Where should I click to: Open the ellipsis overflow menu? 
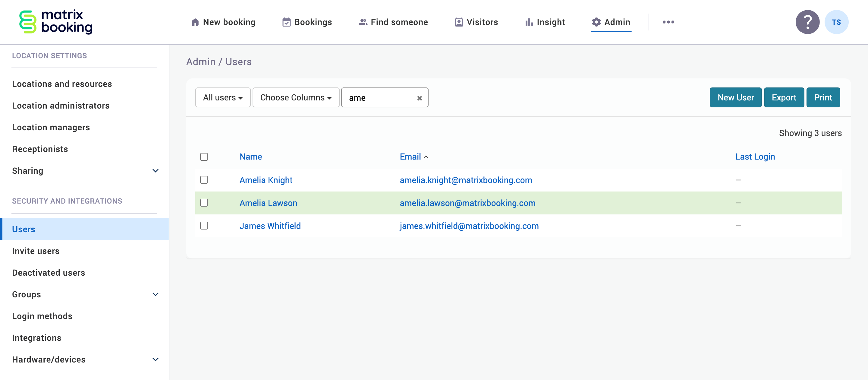[x=668, y=22]
